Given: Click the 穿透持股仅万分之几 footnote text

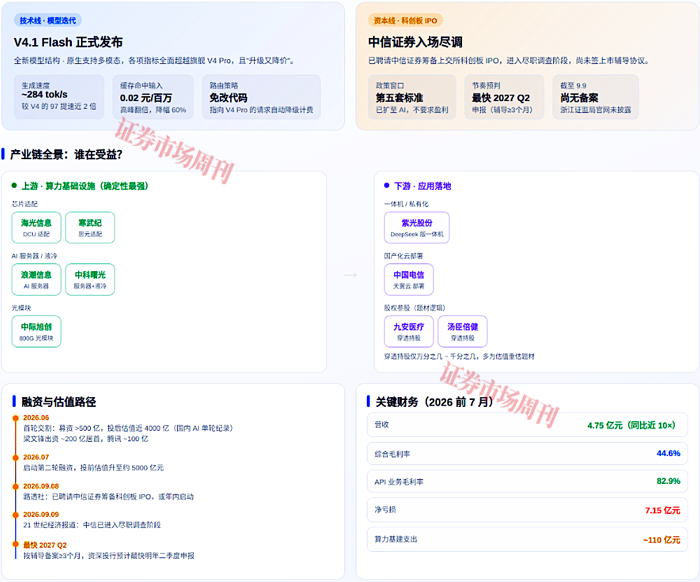Looking at the screenshot, I should 459,356.
